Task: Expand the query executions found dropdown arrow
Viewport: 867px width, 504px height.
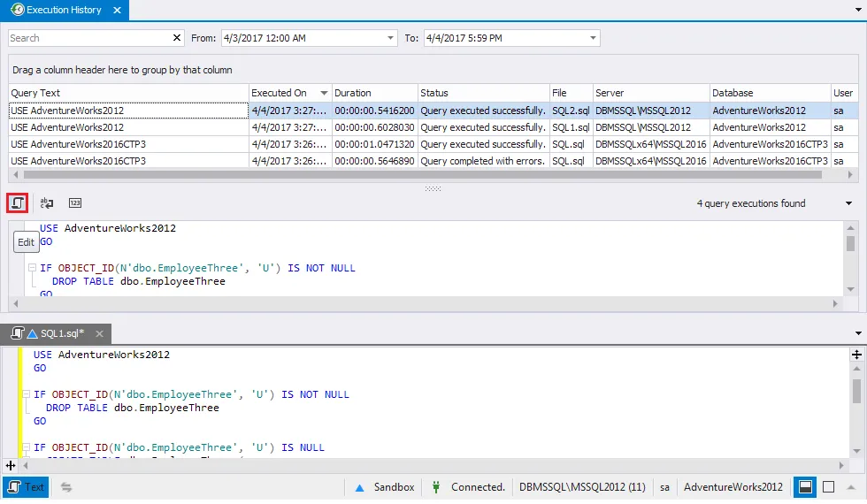Action: 848,203
